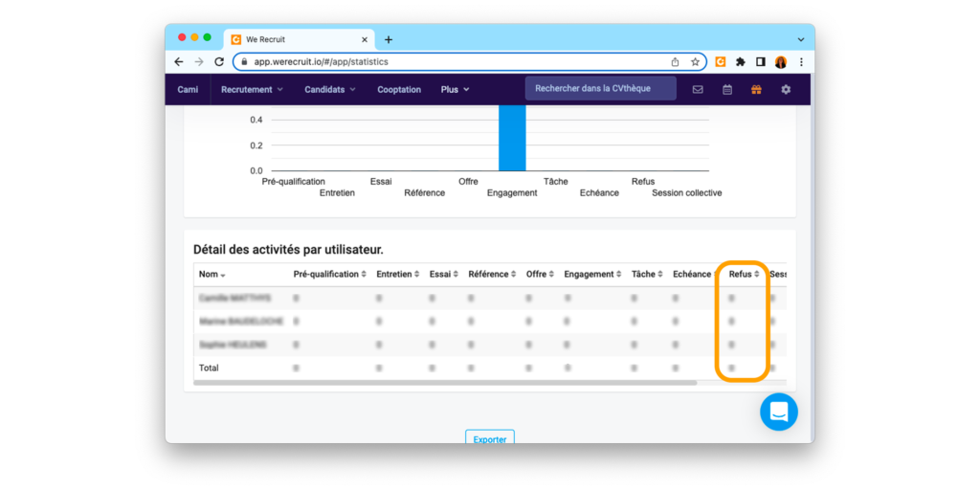Reload the page with the refresh icon

(x=219, y=62)
